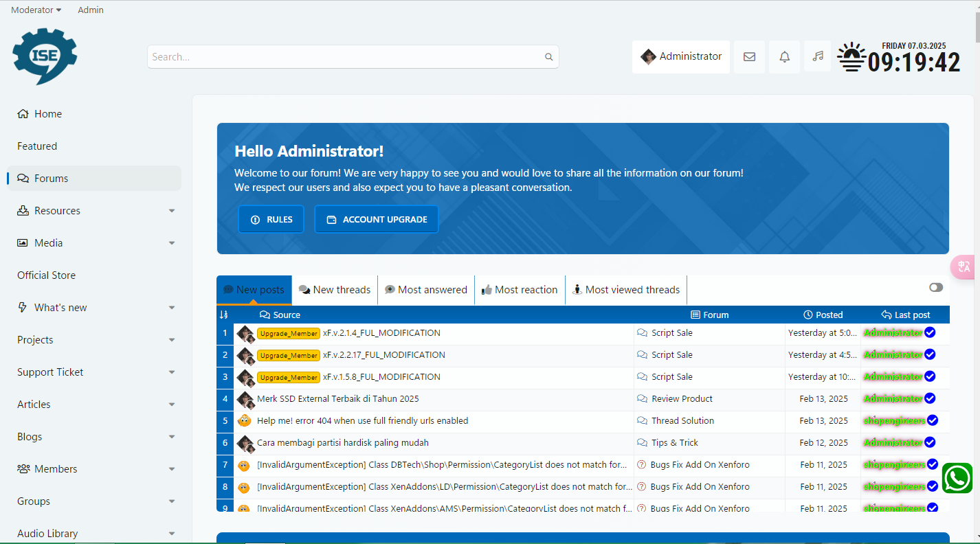The image size is (980, 544).
Task: Expand the Media menu arrow
Action: tap(172, 243)
